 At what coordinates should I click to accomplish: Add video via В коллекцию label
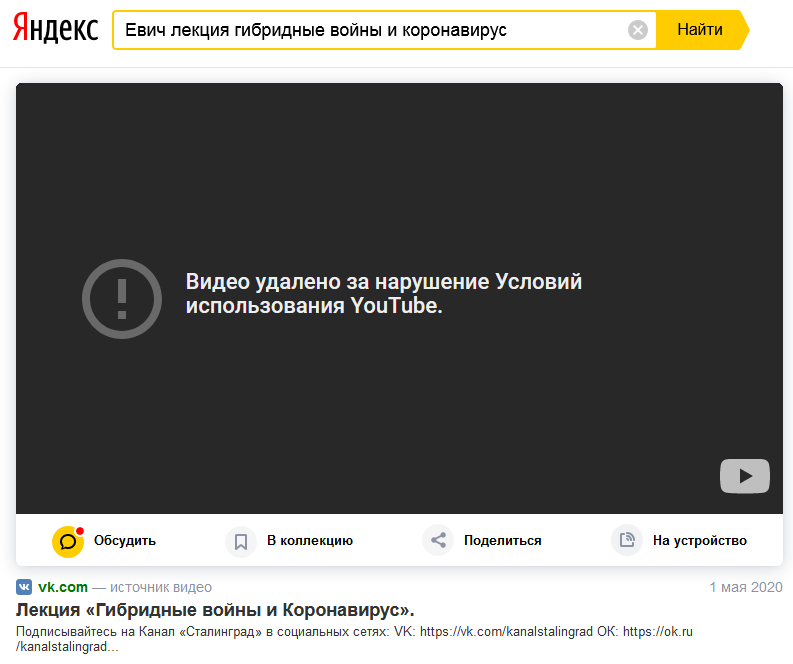tap(310, 541)
